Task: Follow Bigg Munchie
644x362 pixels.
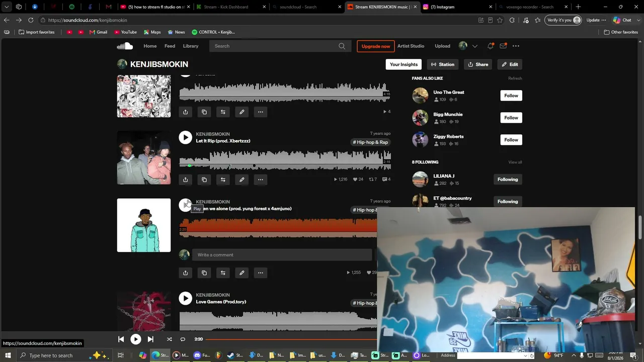Action: point(511,118)
